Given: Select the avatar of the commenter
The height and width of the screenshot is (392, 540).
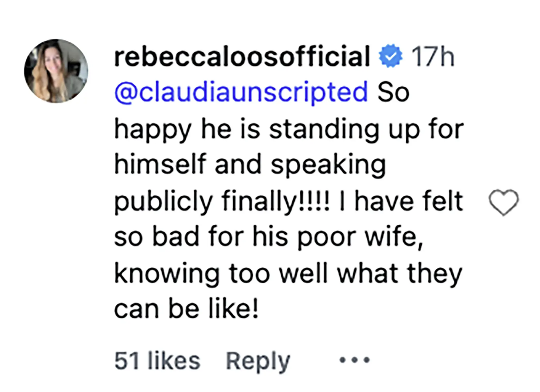Looking at the screenshot, I should (x=56, y=71).
